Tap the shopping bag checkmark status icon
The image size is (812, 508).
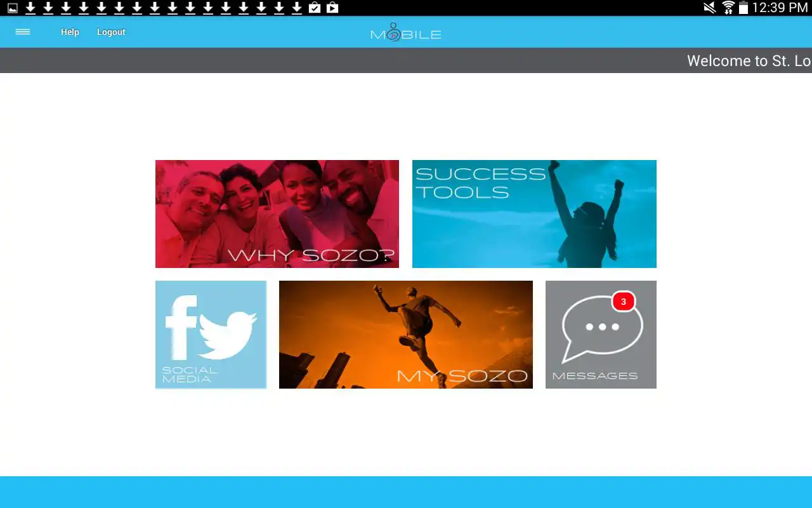point(315,8)
